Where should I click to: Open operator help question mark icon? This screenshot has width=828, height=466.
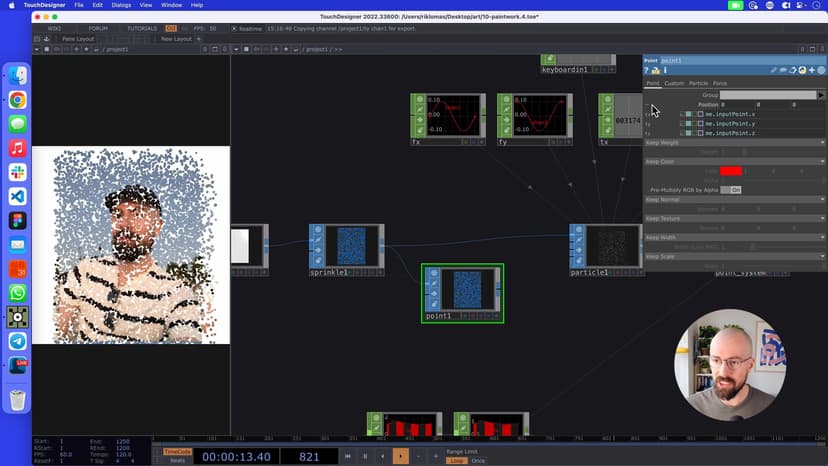click(647, 70)
